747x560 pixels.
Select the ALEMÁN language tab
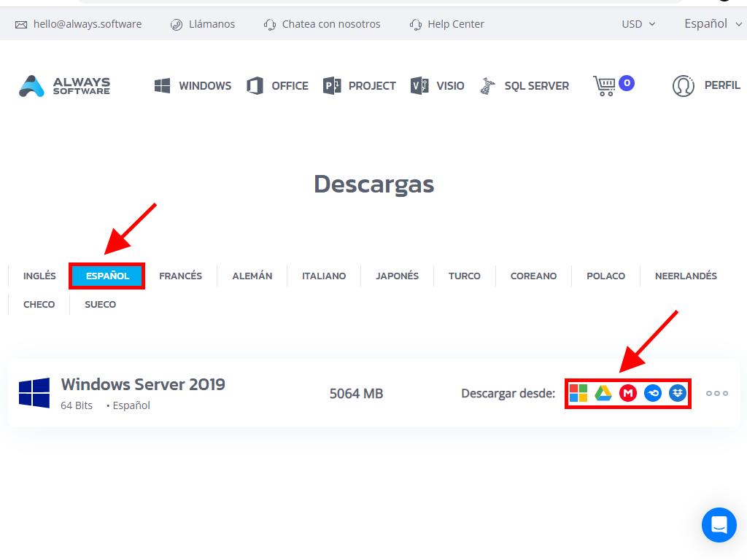point(252,276)
